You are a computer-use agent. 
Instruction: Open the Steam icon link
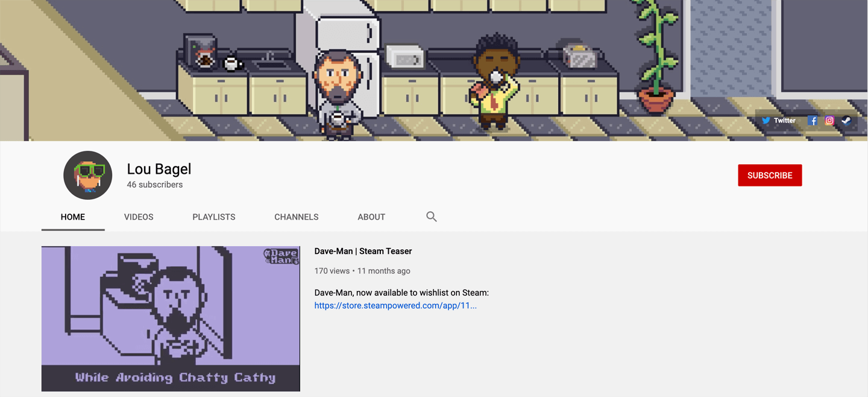tap(846, 121)
